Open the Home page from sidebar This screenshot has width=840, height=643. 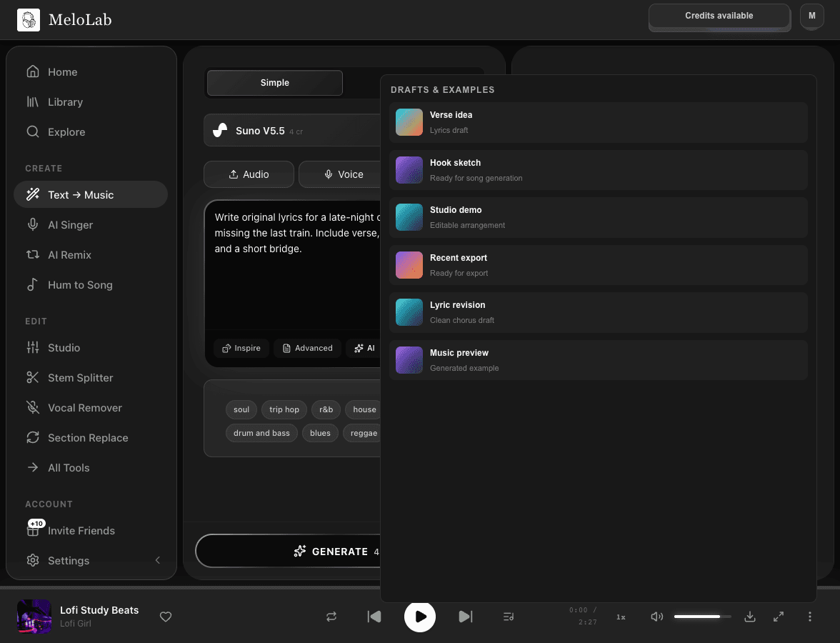[91, 71]
